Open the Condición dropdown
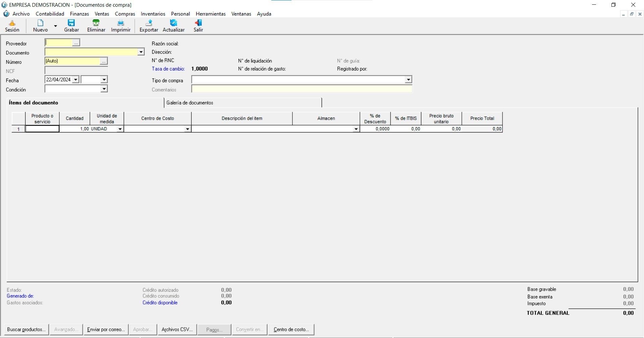The width and height of the screenshot is (644, 338). [x=104, y=89]
